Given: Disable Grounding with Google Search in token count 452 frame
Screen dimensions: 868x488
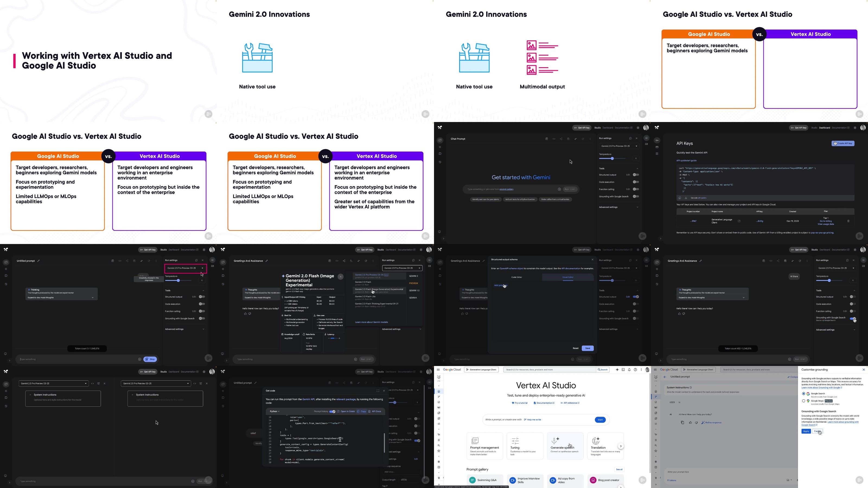Looking at the screenshot, I should [853, 319].
